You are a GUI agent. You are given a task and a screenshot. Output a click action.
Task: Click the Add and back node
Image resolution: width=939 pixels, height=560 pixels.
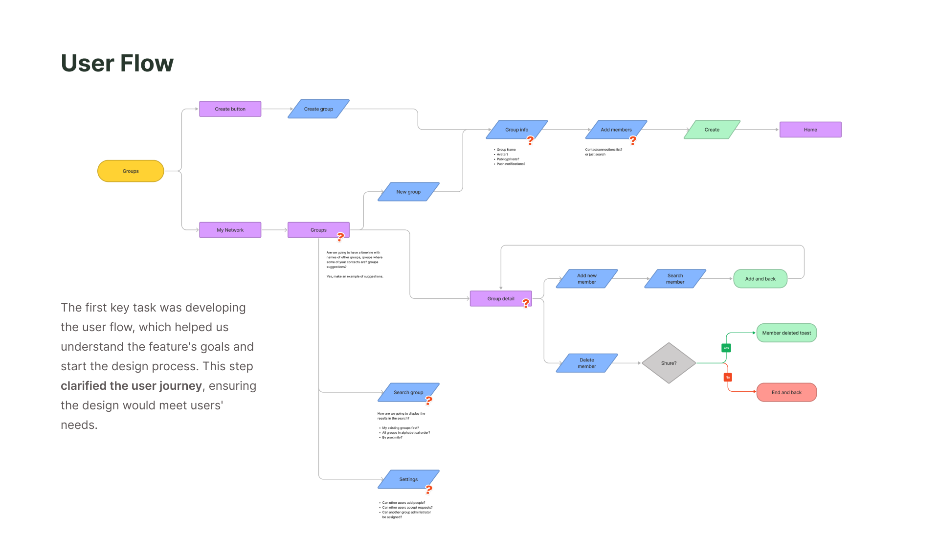tap(760, 279)
